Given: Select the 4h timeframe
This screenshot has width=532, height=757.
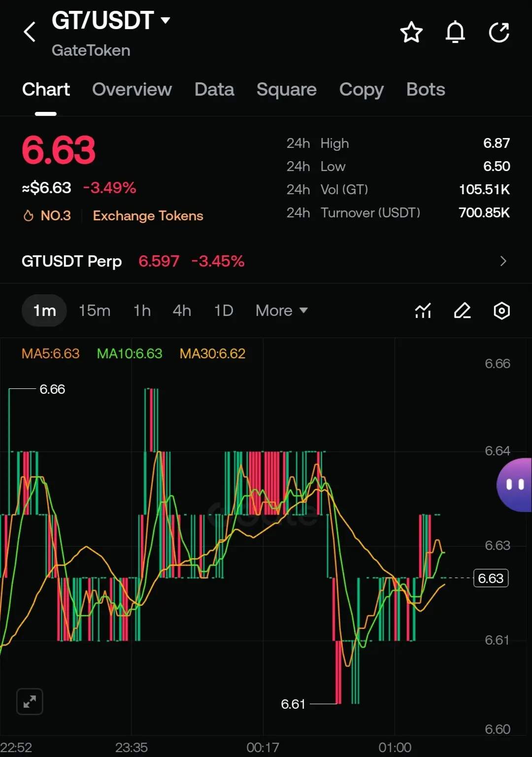Looking at the screenshot, I should pos(182,310).
